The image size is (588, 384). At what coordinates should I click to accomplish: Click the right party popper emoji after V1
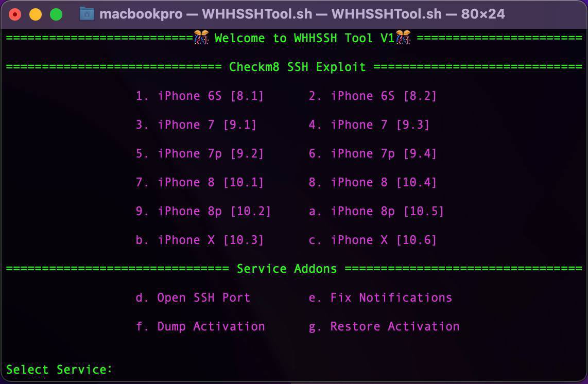403,38
